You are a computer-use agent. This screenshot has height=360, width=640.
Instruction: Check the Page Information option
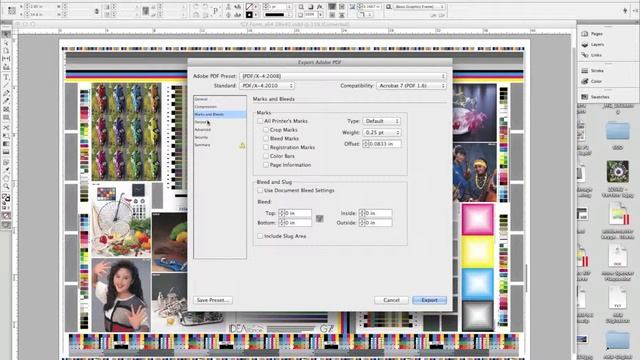[x=266, y=165]
